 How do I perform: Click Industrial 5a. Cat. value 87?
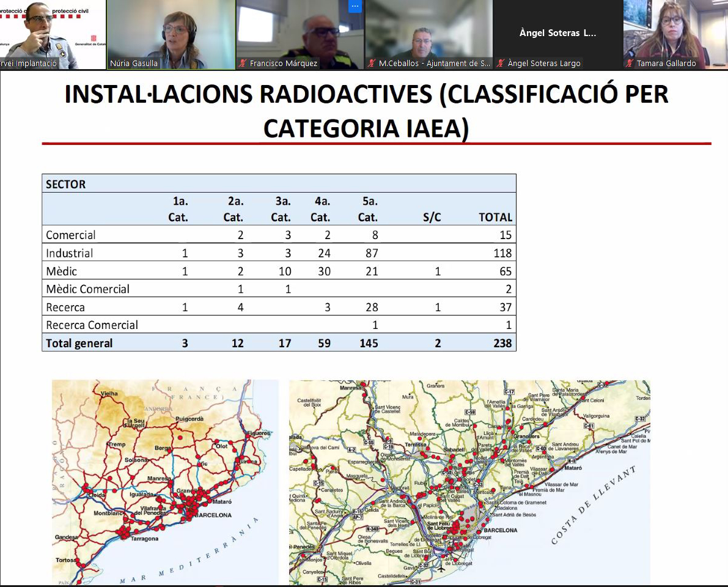pyautogui.click(x=372, y=253)
